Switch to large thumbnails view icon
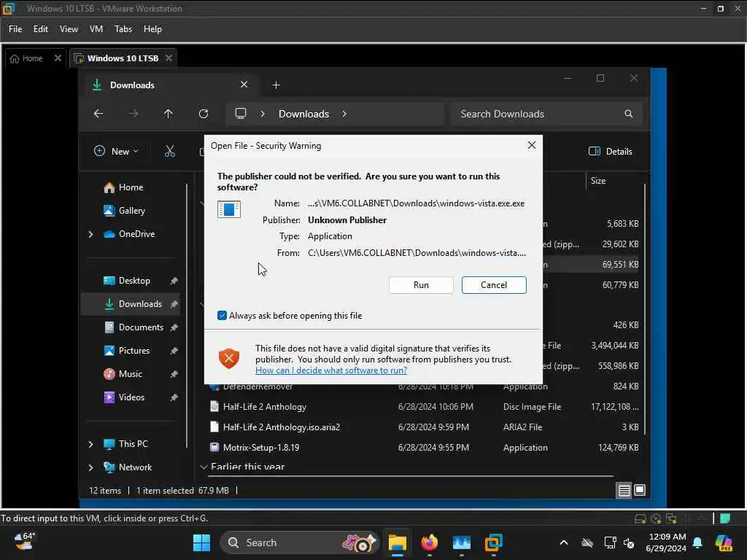747x560 pixels. coord(640,490)
